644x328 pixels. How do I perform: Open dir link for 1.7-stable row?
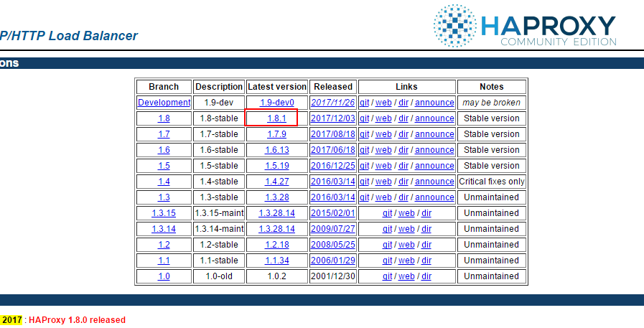coord(403,134)
